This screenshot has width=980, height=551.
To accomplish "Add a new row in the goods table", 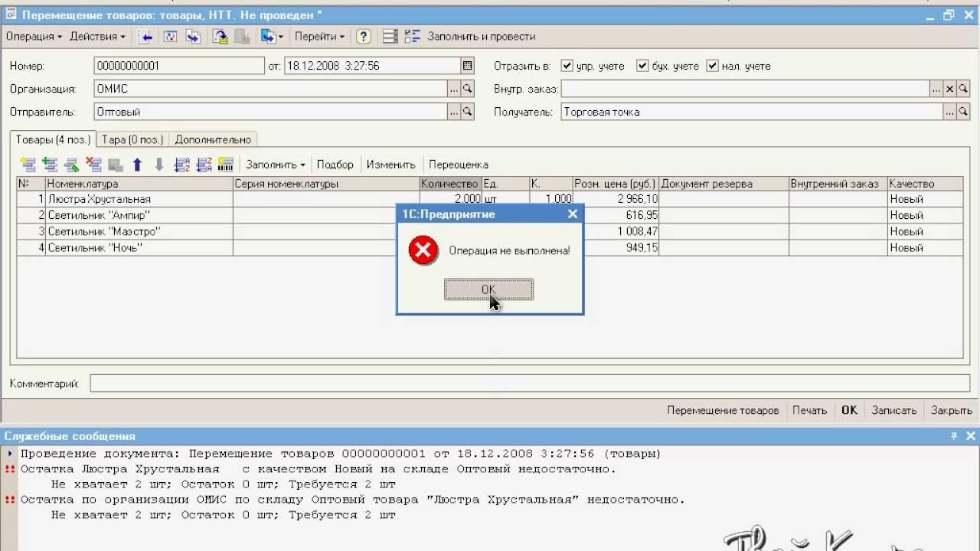I will (x=28, y=165).
